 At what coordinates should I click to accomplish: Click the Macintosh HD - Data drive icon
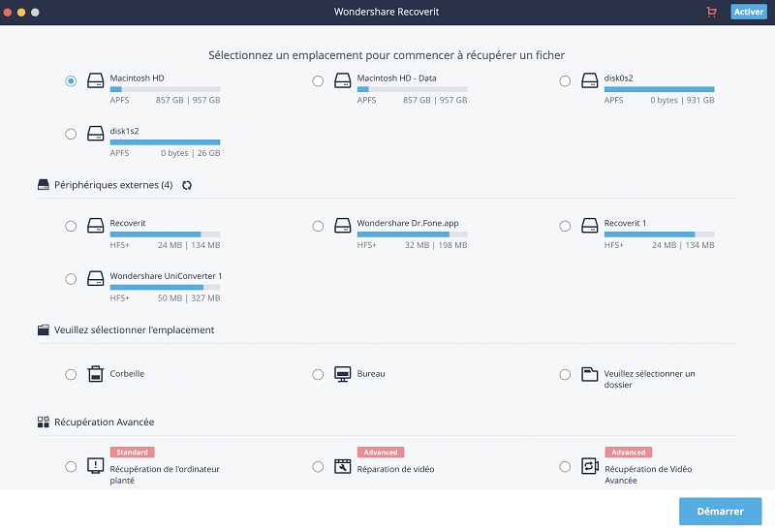343,80
